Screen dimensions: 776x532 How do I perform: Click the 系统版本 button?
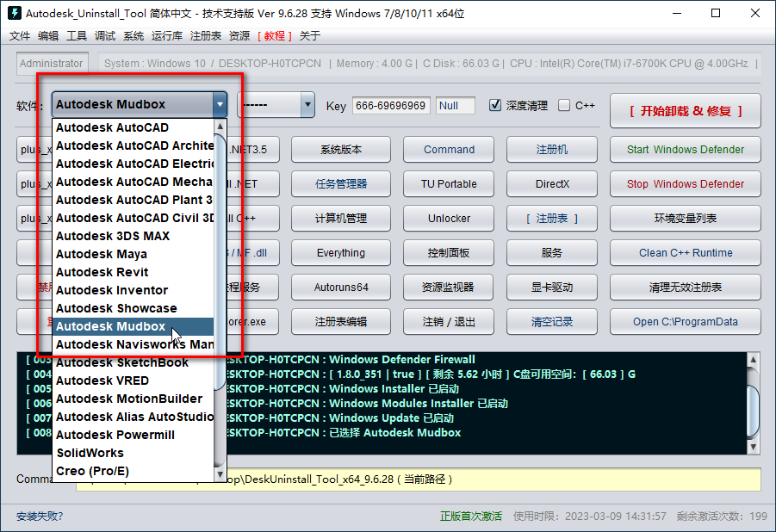(x=341, y=150)
